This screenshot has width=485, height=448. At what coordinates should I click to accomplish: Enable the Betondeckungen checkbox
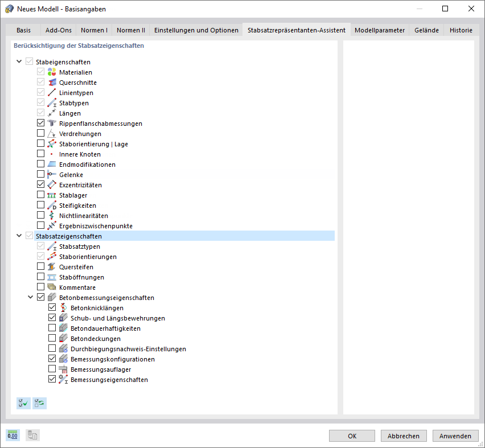click(x=52, y=338)
